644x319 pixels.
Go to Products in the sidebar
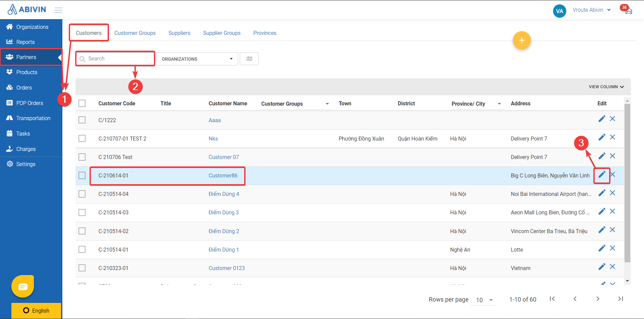coord(31,72)
